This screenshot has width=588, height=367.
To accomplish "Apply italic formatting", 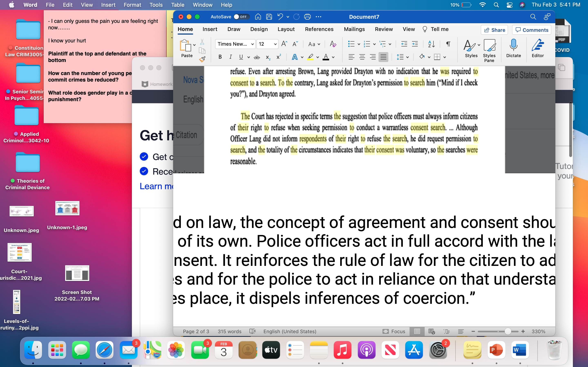I will click(230, 57).
